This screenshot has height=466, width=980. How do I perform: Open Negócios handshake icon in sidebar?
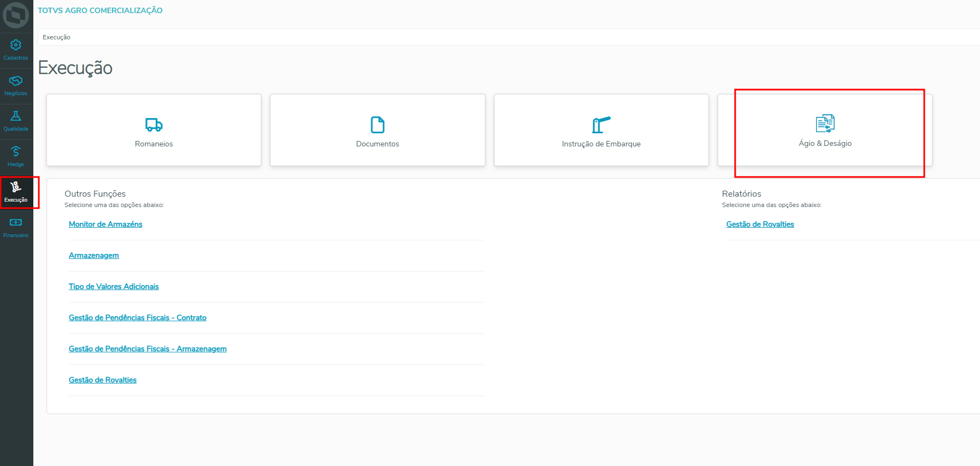coord(16,80)
